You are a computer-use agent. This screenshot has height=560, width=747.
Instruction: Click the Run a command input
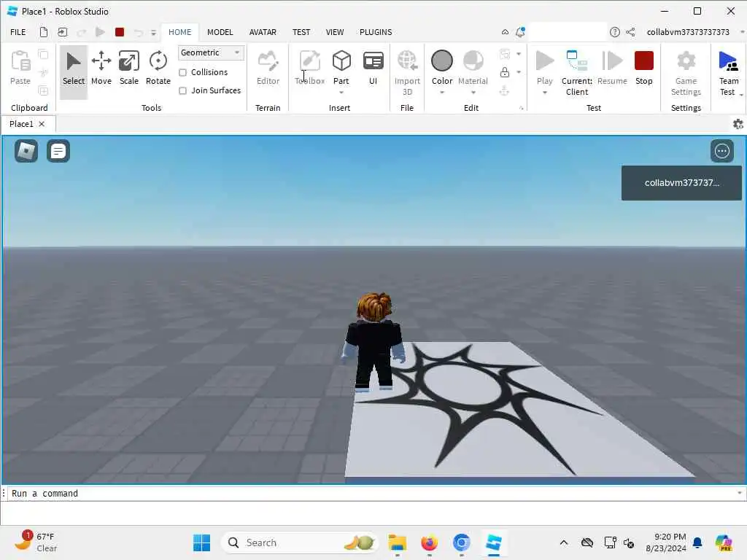click(x=371, y=494)
